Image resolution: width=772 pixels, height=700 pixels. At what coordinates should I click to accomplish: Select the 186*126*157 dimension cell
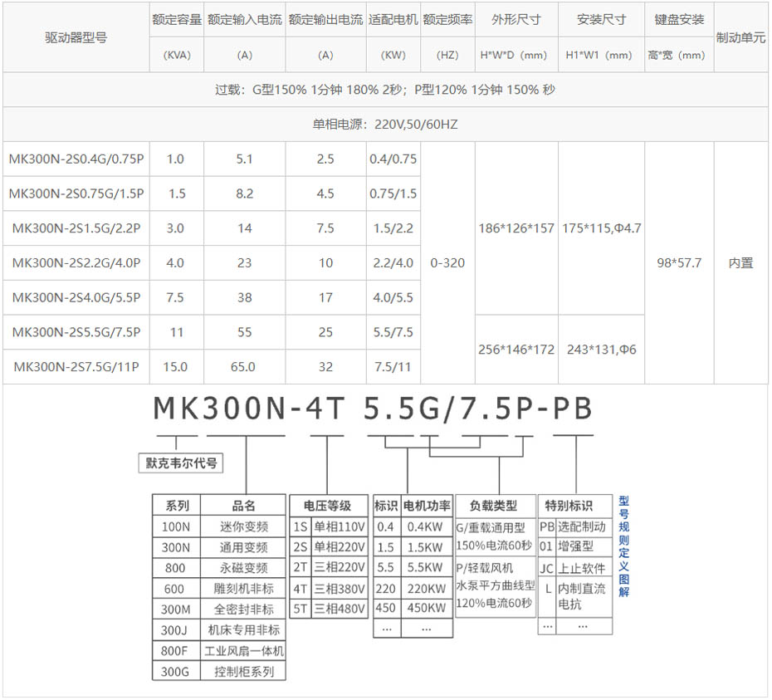(x=516, y=228)
